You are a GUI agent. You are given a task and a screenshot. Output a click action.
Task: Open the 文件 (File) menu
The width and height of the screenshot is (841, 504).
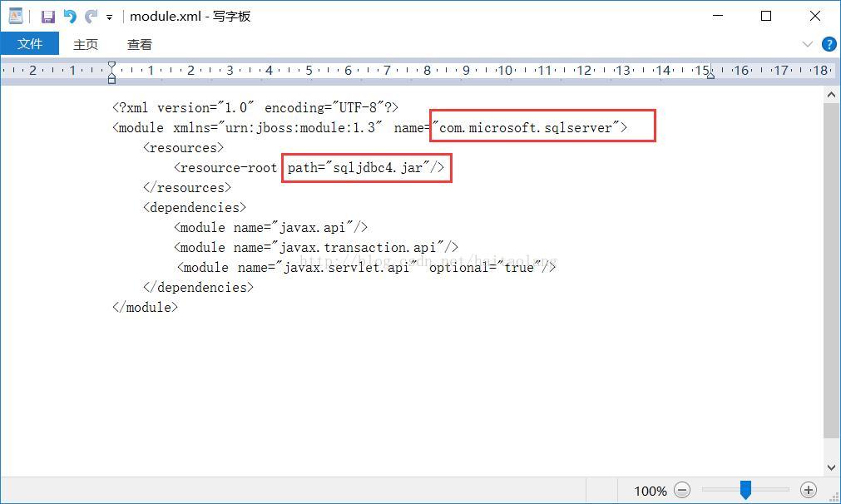29,43
